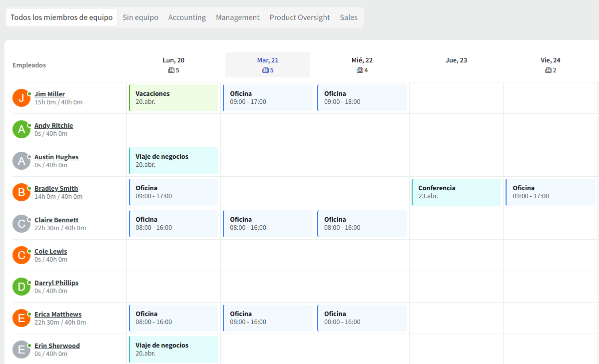Screen dimensions: 599x364
Task: Select the Mar, 21 day column header
Action: (268, 65)
